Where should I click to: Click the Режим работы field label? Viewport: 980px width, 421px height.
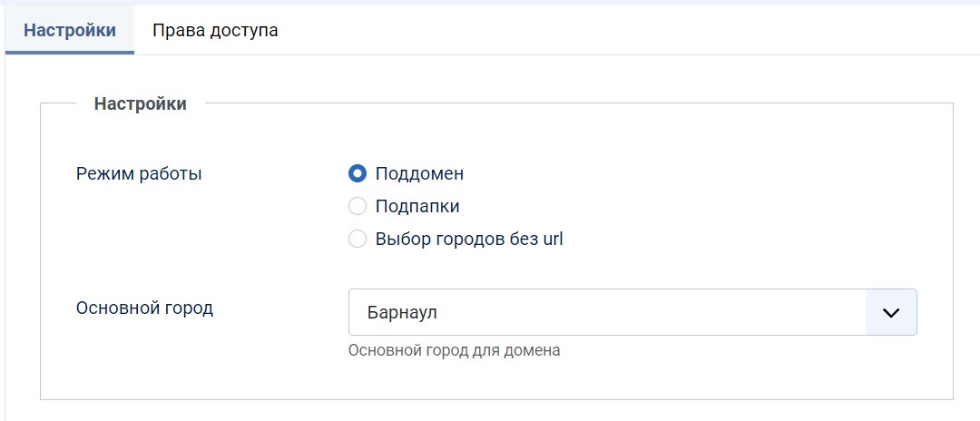point(139,173)
